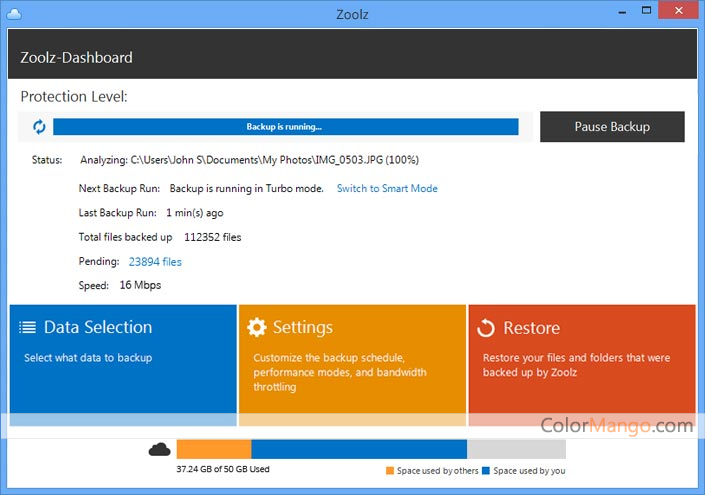The height and width of the screenshot is (495, 705).
Task: Minimize the Zoolz window
Action: [622, 12]
